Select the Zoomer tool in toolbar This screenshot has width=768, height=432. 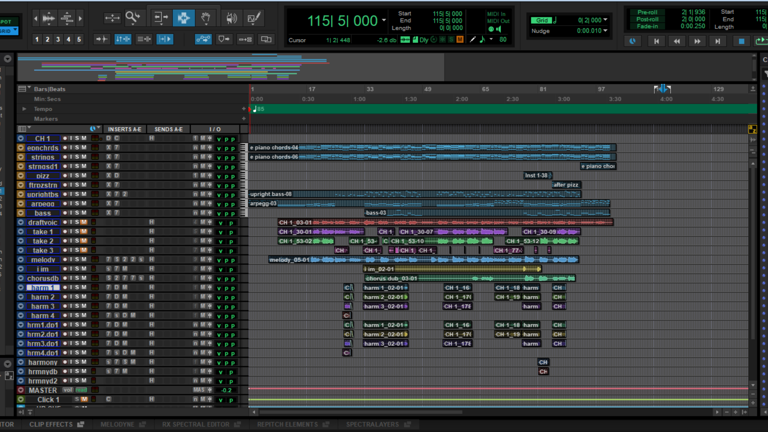(133, 17)
